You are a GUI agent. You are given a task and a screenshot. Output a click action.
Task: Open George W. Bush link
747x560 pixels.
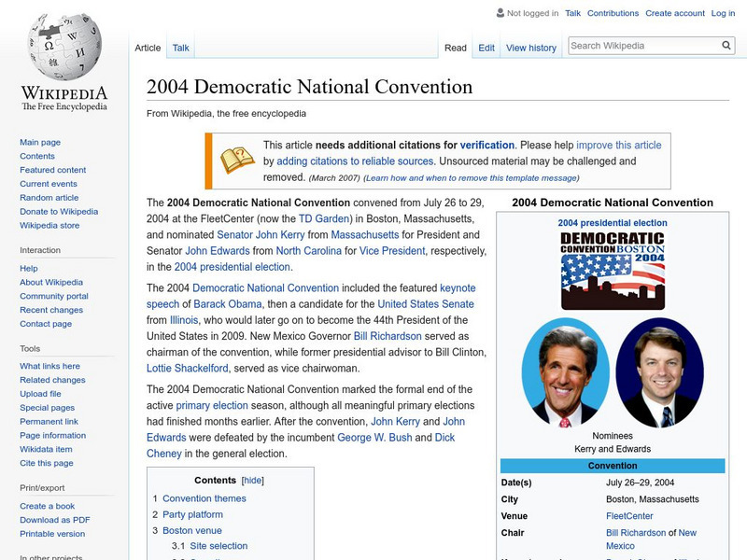pyautogui.click(x=374, y=437)
